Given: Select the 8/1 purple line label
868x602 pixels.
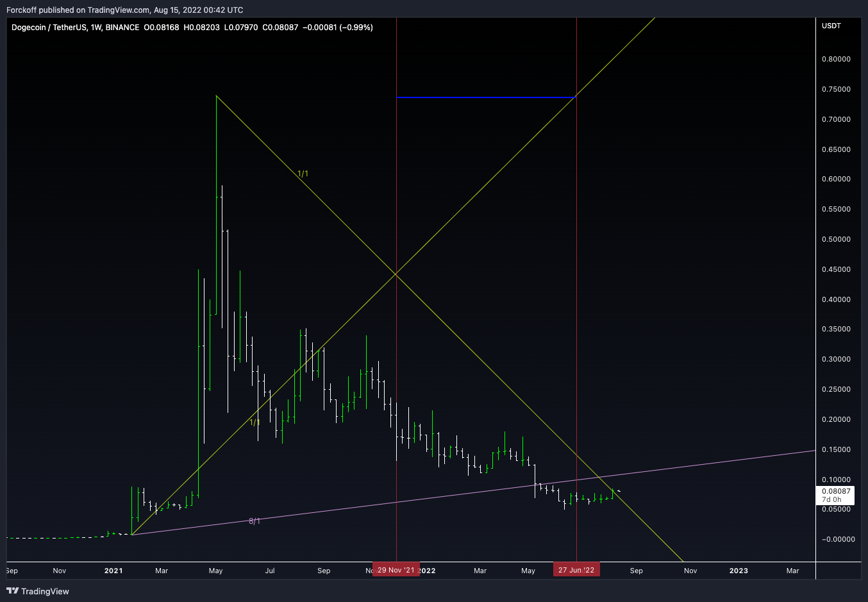Looking at the screenshot, I should point(255,521).
